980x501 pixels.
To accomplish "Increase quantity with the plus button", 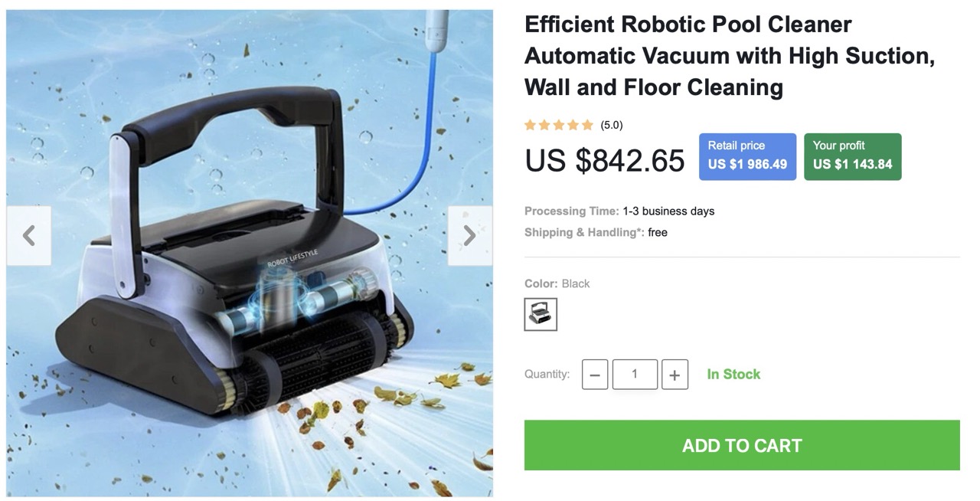I will coord(675,375).
